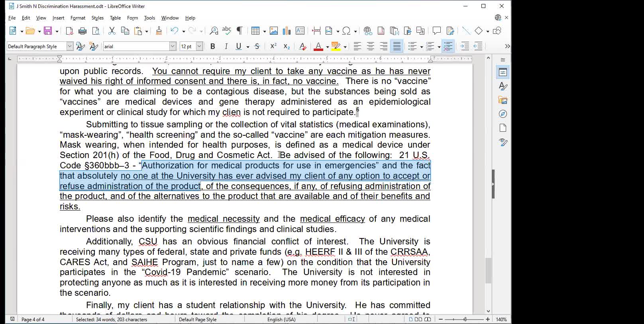Toggle formatting marks pilcrow
This screenshot has width=644, height=324.
240,31
